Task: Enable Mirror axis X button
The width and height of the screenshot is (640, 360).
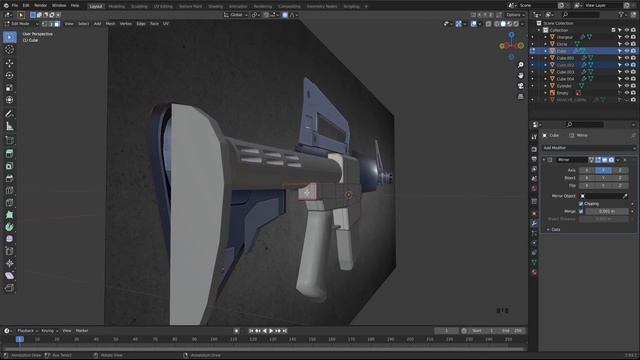Action: click(587, 170)
